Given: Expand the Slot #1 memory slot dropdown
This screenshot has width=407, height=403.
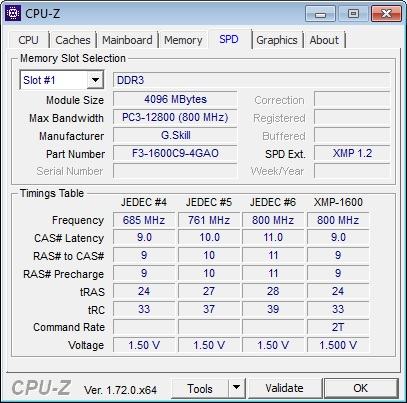Looking at the screenshot, I should (x=95, y=80).
